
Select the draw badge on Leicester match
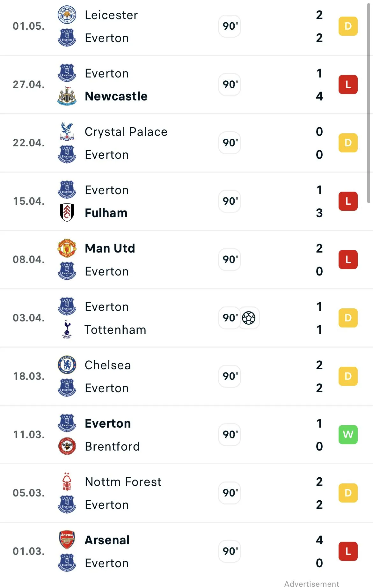[x=348, y=26]
